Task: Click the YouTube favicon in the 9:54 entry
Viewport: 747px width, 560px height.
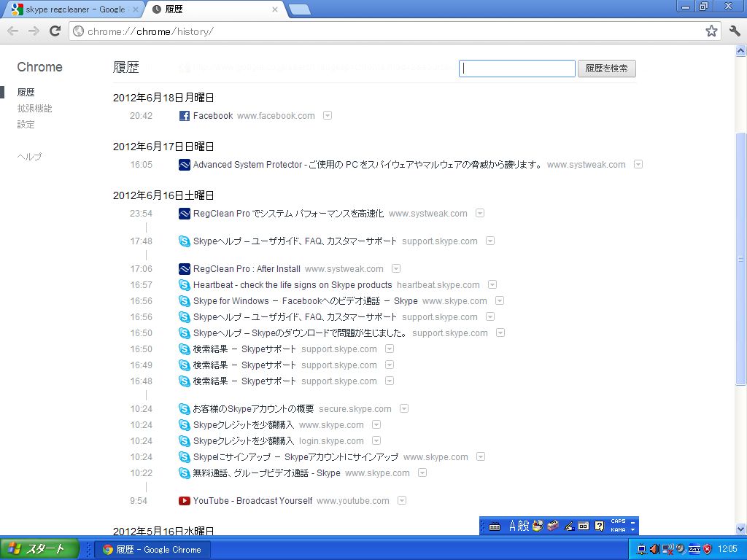Action: click(x=185, y=501)
